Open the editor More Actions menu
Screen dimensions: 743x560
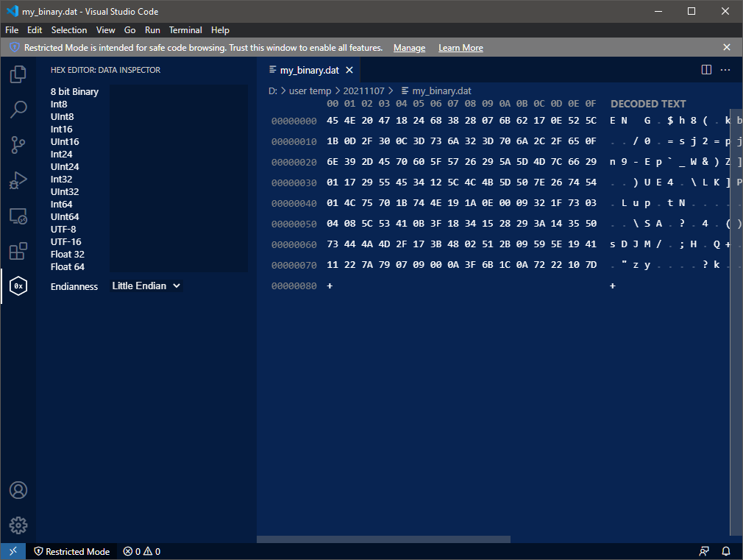click(x=725, y=70)
